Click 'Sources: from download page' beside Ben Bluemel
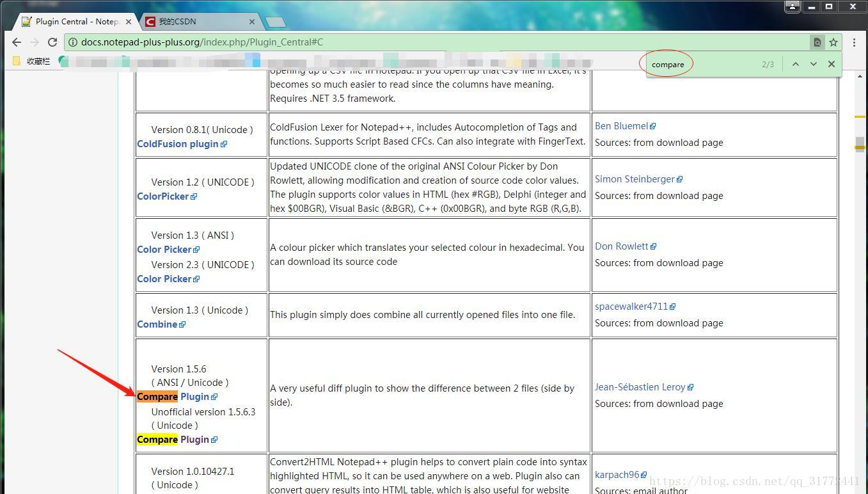 [659, 143]
